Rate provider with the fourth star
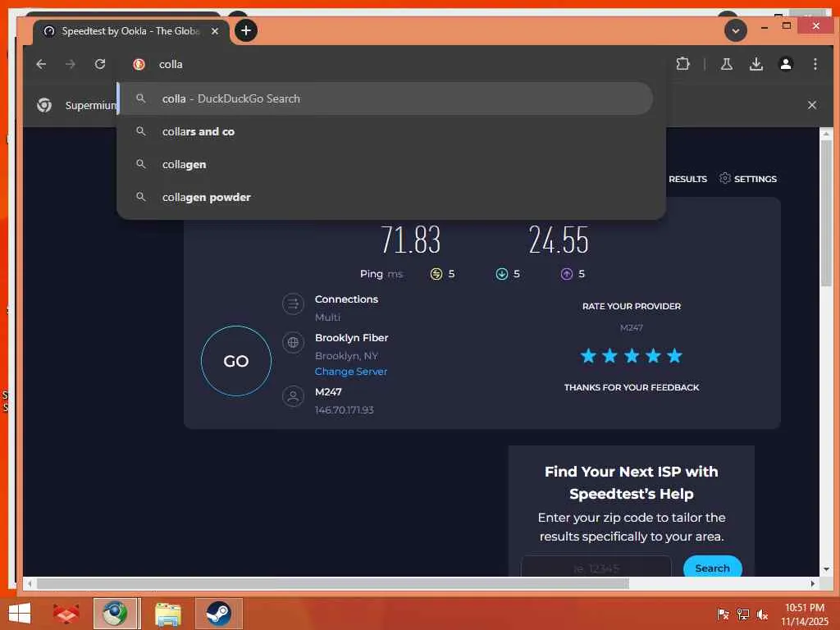Viewport: 840px width, 630px height. point(653,356)
